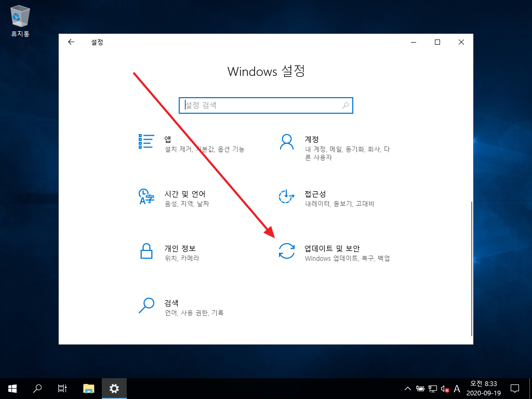
Task: Go back using the arrow in title bar
Action: pyautogui.click(x=71, y=42)
